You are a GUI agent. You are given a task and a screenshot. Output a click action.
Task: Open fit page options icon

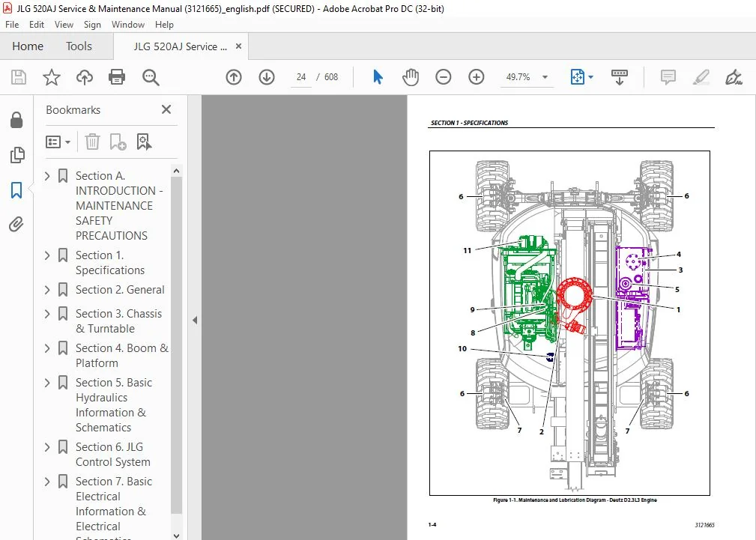(581, 77)
